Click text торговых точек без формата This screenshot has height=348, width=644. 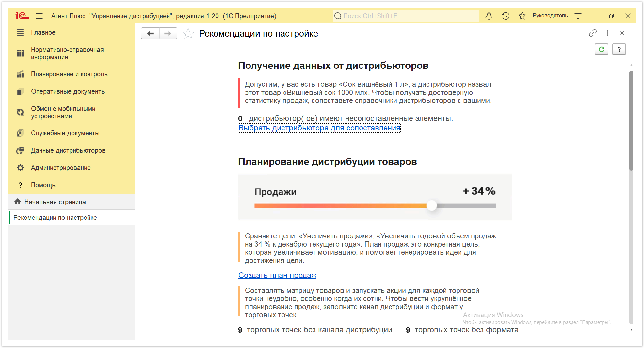[x=466, y=330]
